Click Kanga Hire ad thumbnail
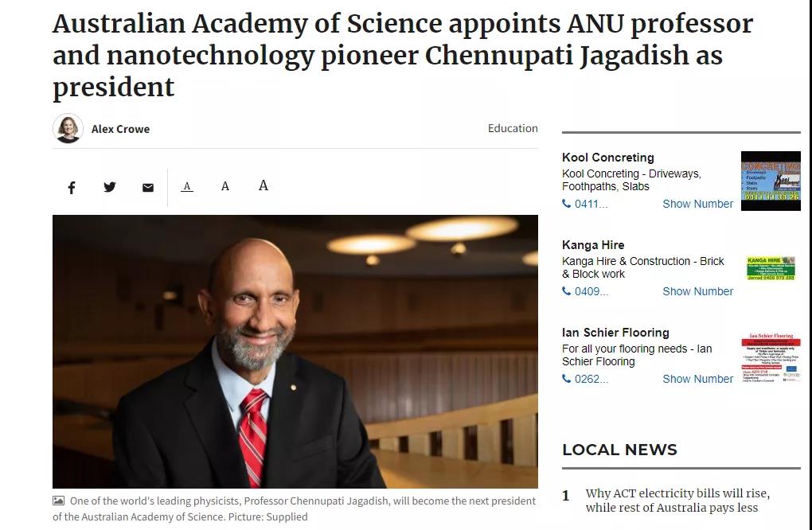This screenshot has height=530, width=812. tap(771, 268)
